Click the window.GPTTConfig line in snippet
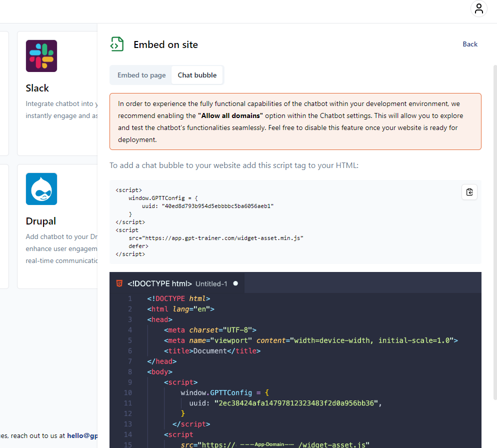497x448 pixels. tap(163, 198)
